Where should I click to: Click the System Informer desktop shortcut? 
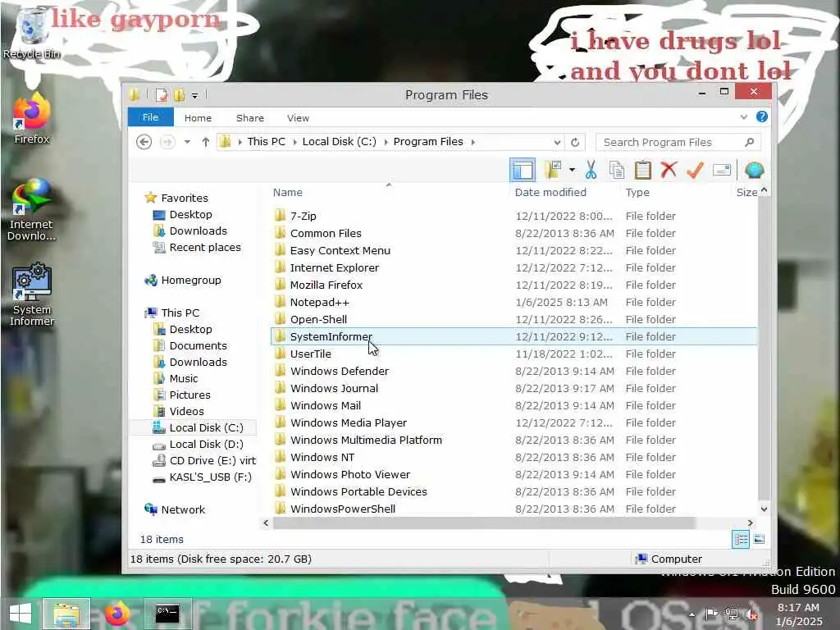(x=32, y=294)
